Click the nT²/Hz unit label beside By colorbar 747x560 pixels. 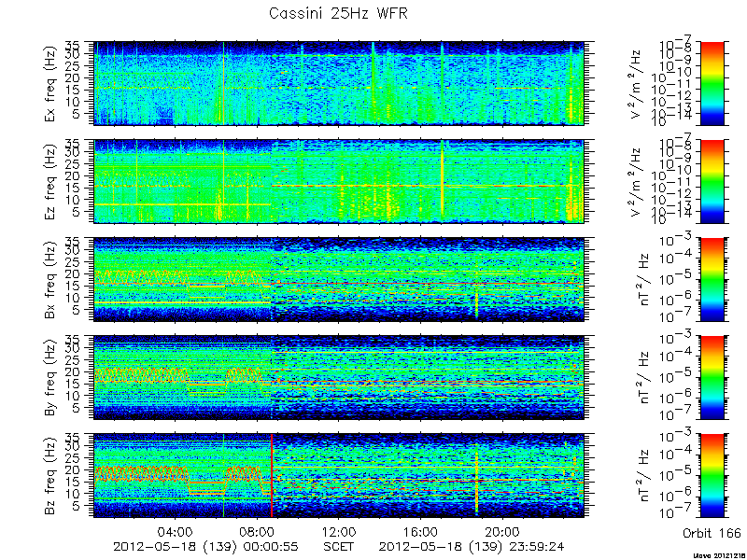643,378
